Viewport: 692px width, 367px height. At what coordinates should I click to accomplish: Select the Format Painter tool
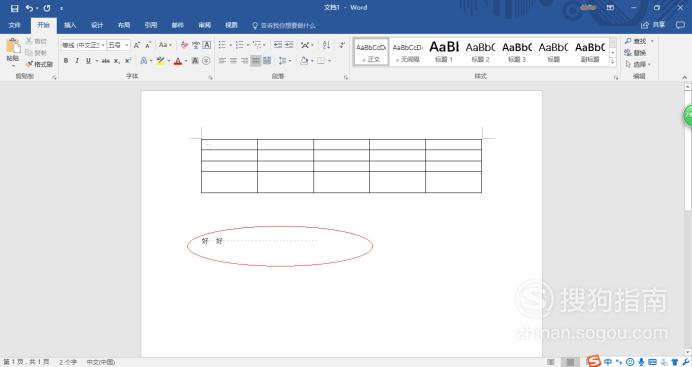[39, 64]
